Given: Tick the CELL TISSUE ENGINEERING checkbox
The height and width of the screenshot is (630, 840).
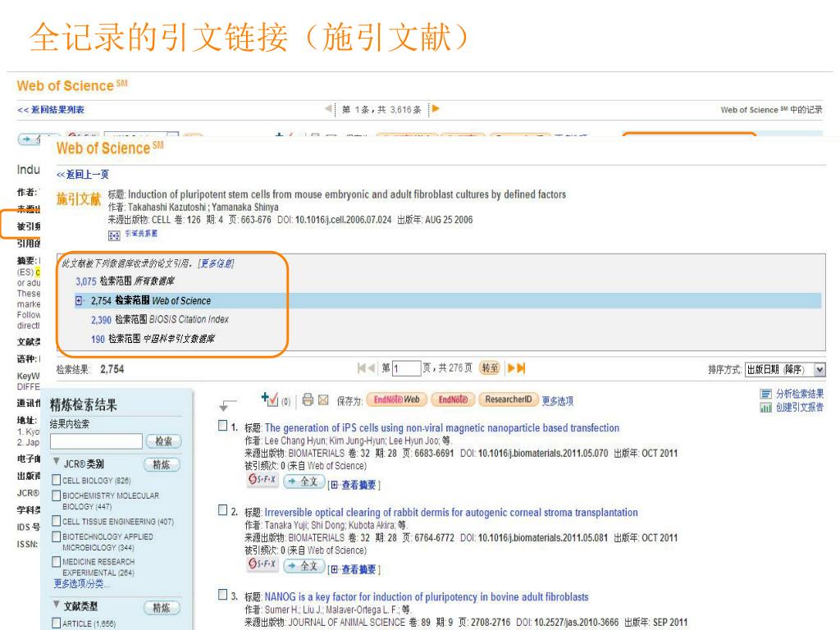Looking at the screenshot, I should tap(57, 521).
